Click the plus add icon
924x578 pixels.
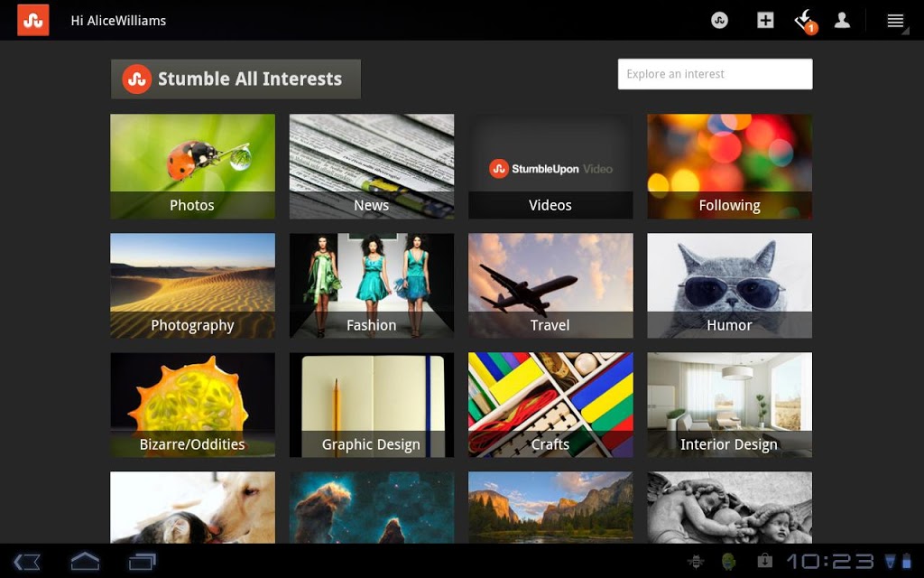pyautogui.click(x=765, y=21)
